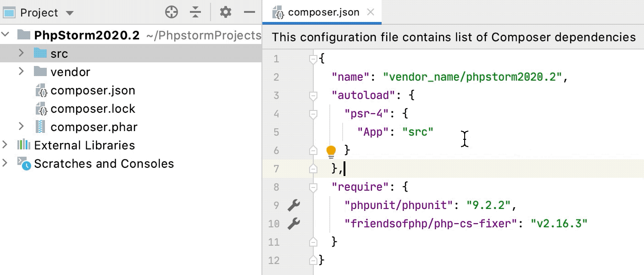This screenshot has height=275, width=644.
Task: Expand the vendor folder
Action: [x=20, y=71]
